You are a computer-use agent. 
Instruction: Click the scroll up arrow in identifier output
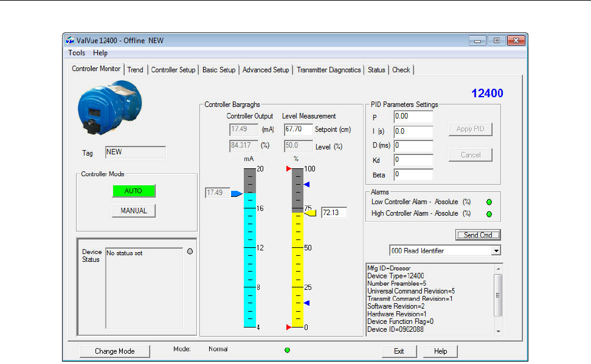tap(499, 269)
